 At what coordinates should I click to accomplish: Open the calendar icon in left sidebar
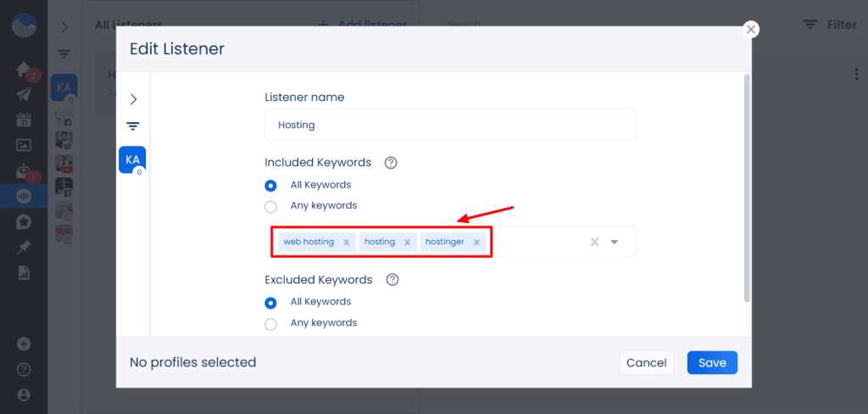(24, 120)
